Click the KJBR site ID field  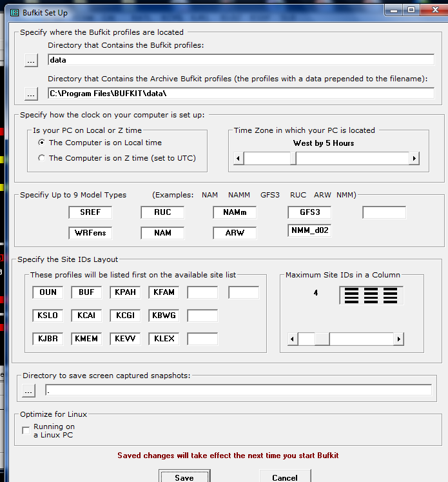pos(48,339)
